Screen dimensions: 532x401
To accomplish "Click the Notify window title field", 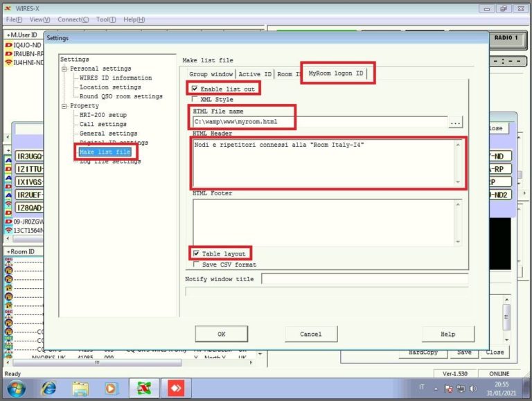I will pos(365,279).
